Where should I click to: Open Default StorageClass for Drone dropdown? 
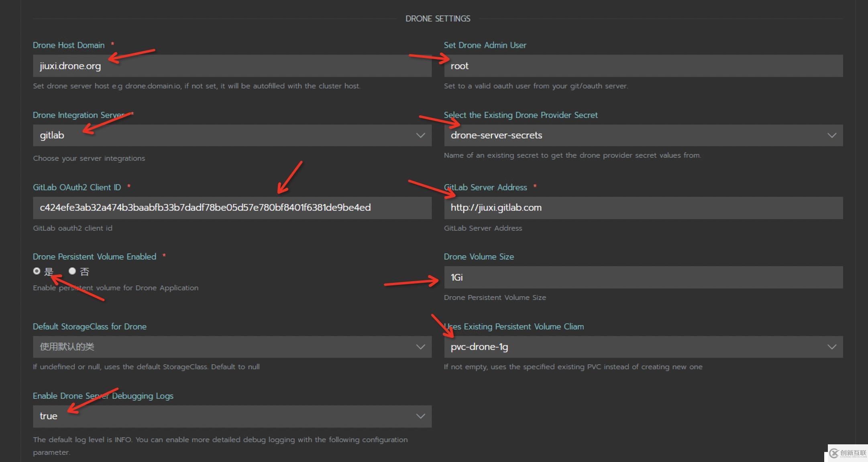232,347
